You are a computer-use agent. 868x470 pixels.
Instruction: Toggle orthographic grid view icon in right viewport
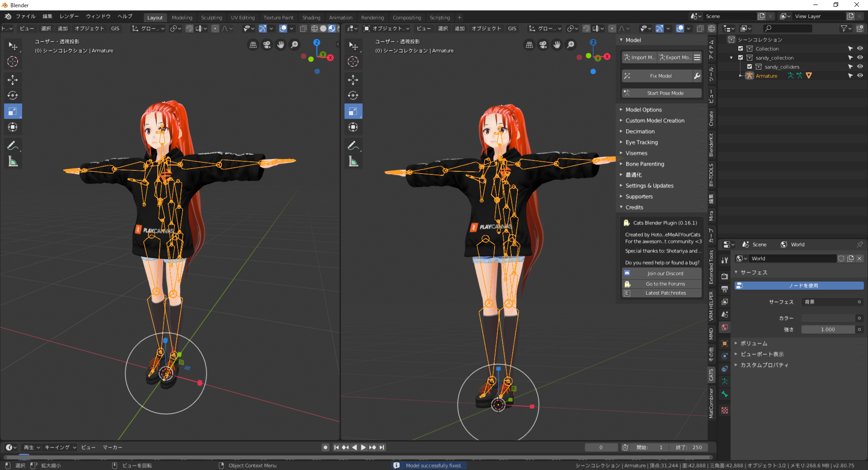tap(529, 45)
